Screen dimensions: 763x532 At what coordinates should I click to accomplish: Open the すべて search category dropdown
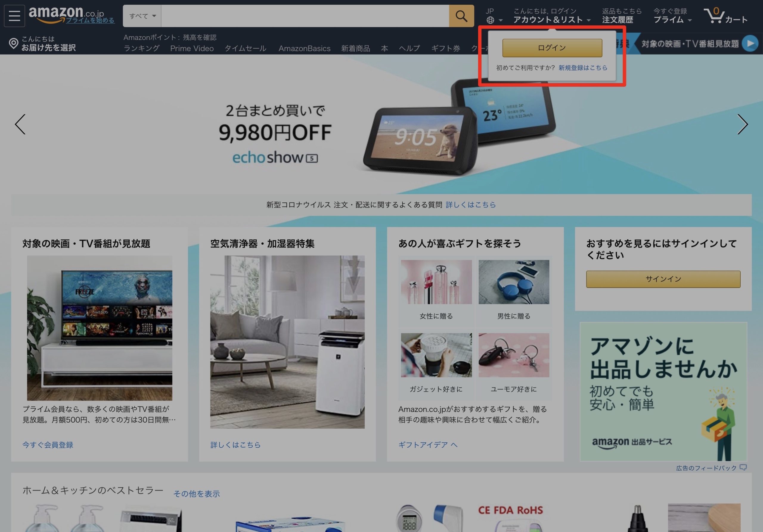[142, 15]
